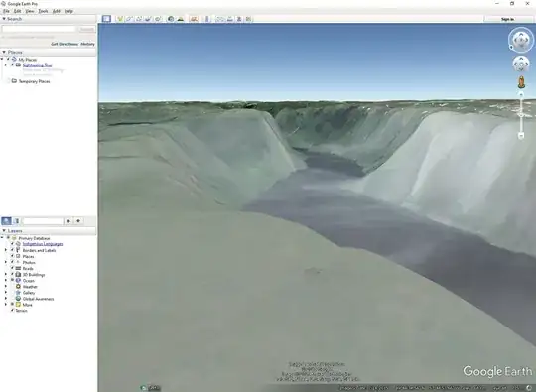Viewport: 536px width, 392px height.
Task: Click the Move joystick navigation control
Action: pyautogui.click(x=521, y=64)
